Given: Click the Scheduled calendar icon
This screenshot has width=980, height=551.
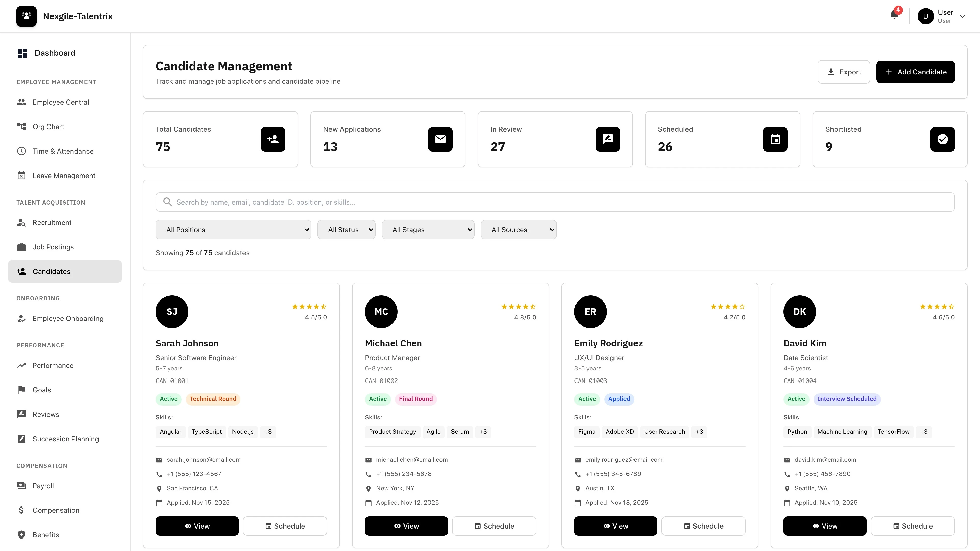Looking at the screenshot, I should tap(775, 139).
